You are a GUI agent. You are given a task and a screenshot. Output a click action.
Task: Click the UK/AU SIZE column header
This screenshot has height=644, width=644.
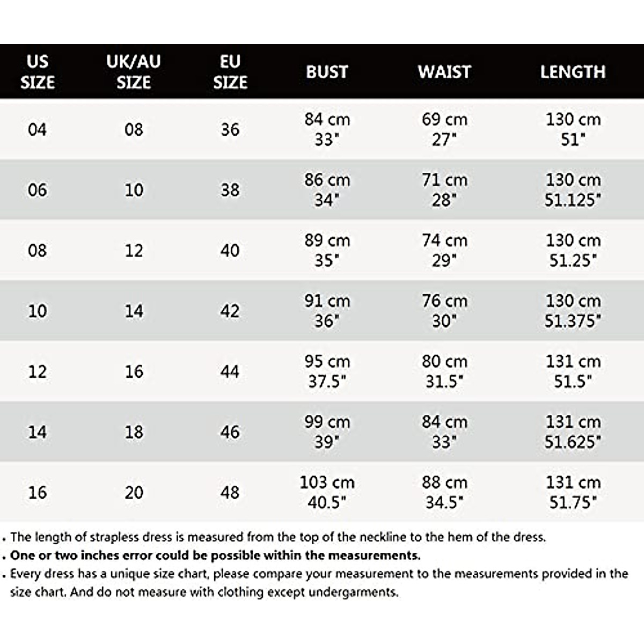click(x=134, y=72)
